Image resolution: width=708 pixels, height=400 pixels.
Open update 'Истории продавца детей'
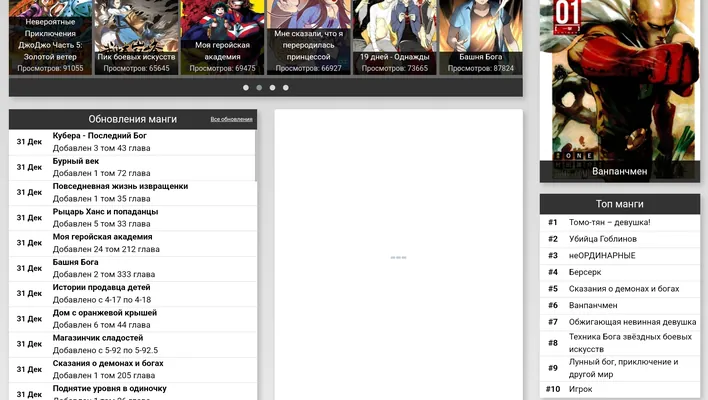[102, 287]
